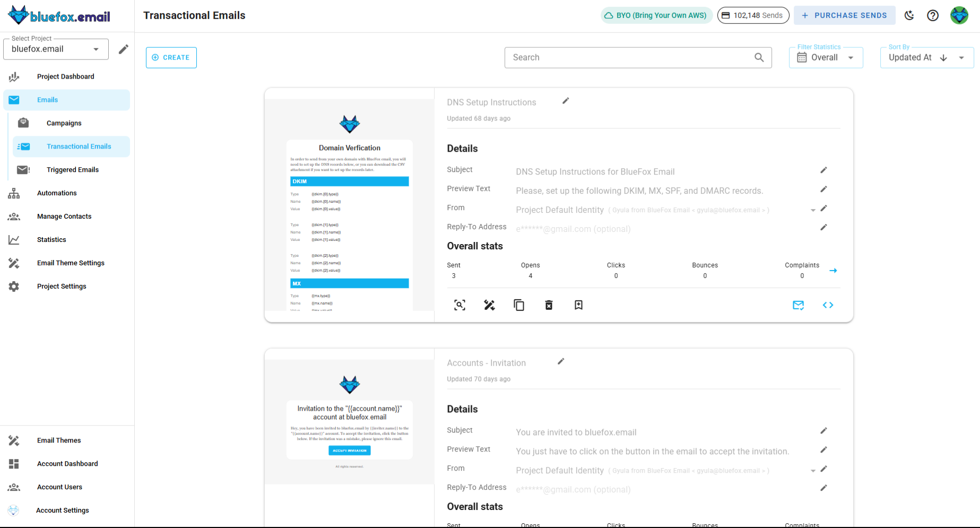Screen dimensions: 980x528
Task: Open the Select Project dropdown
Action: point(56,49)
